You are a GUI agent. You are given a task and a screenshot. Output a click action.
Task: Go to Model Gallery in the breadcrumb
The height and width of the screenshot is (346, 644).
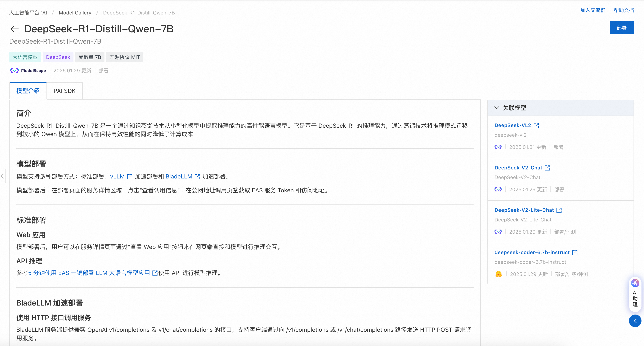point(75,13)
